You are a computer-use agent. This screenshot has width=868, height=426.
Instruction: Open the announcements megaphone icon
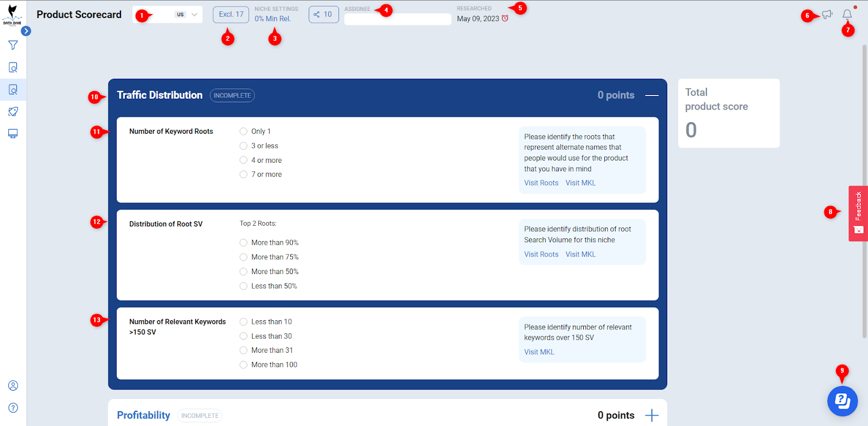pyautogui.click(x=827, y=15)
